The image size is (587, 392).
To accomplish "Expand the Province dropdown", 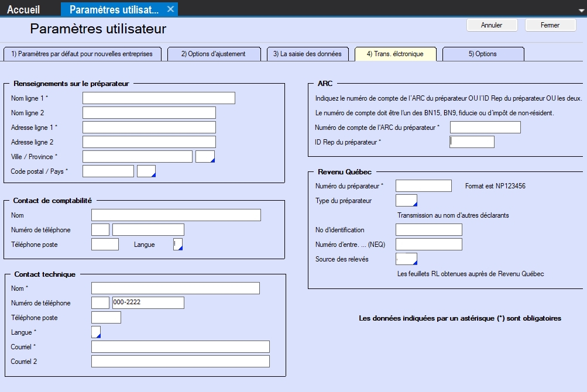I will (x=205, y=156).
